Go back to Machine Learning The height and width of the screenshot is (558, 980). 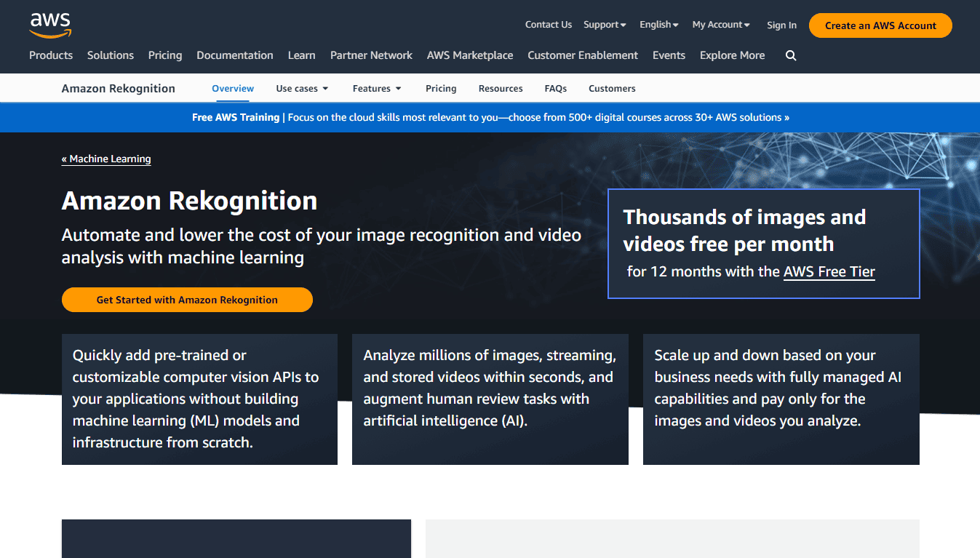point(106,159)
